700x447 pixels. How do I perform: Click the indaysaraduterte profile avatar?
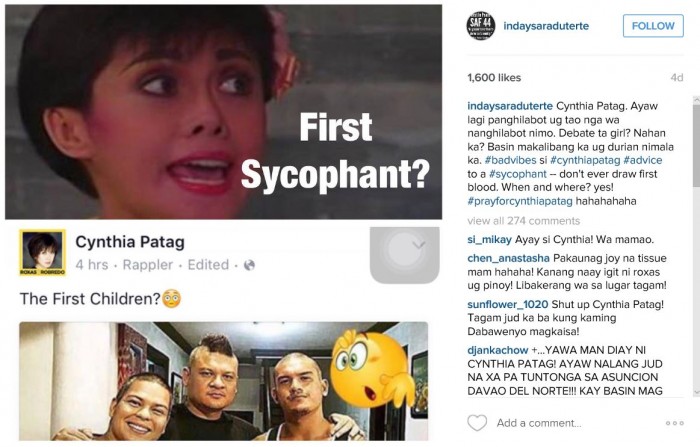pos(481,26)
